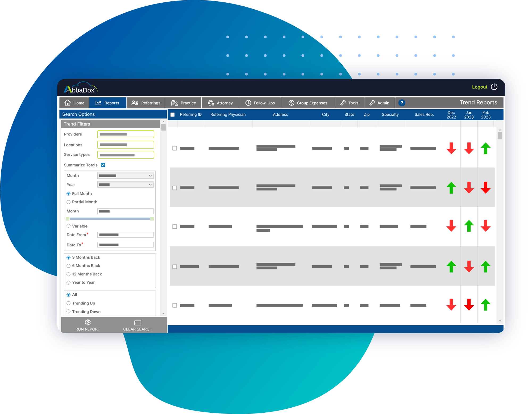
Task: Choose 12 Months Back option
Action: 68,274
